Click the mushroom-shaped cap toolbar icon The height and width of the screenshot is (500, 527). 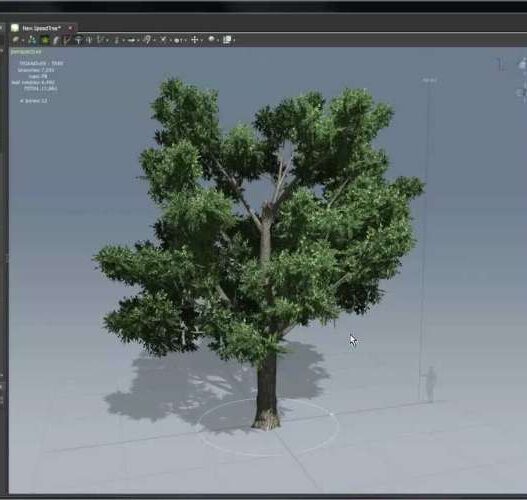point(78,40)
